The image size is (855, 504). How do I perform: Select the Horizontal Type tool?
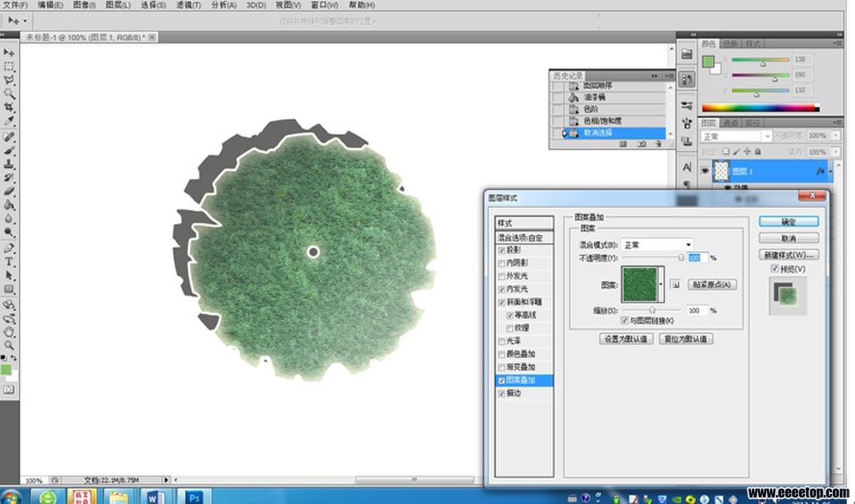pyautogui.click(x=9, y=262)
